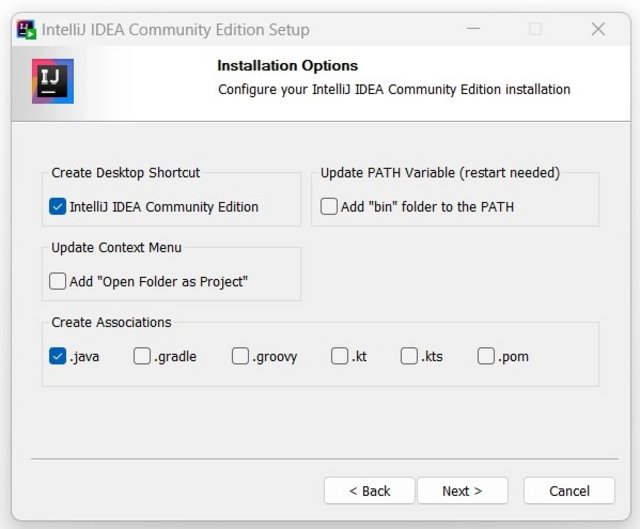Click the IntelliJ IDEA title bar icon
Image resolution: width=640 pixels, height=529 pixels.
coord(26,29)
